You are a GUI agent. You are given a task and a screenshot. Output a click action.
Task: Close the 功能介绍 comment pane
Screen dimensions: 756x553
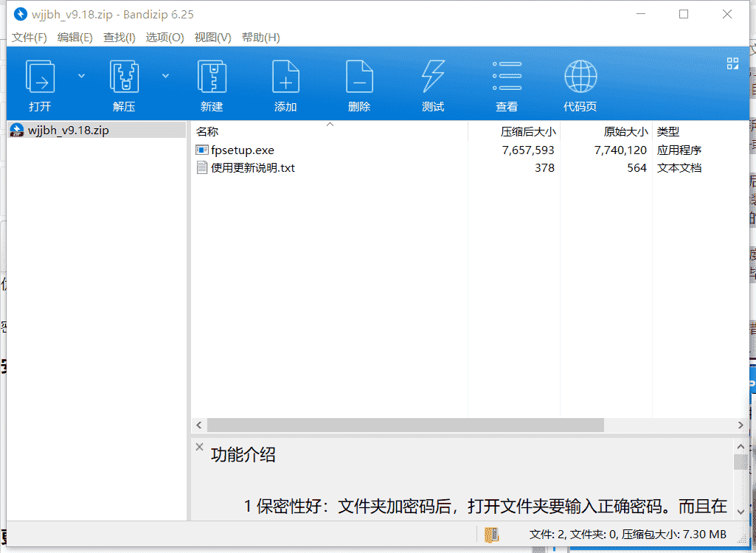pyautogui.click(x=199, y=447)
